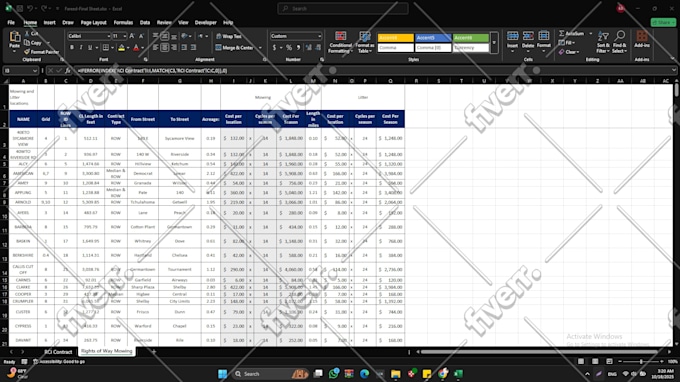Open the font name Calibri dropdown
680x382 pixels.
[x=108, y=36]
